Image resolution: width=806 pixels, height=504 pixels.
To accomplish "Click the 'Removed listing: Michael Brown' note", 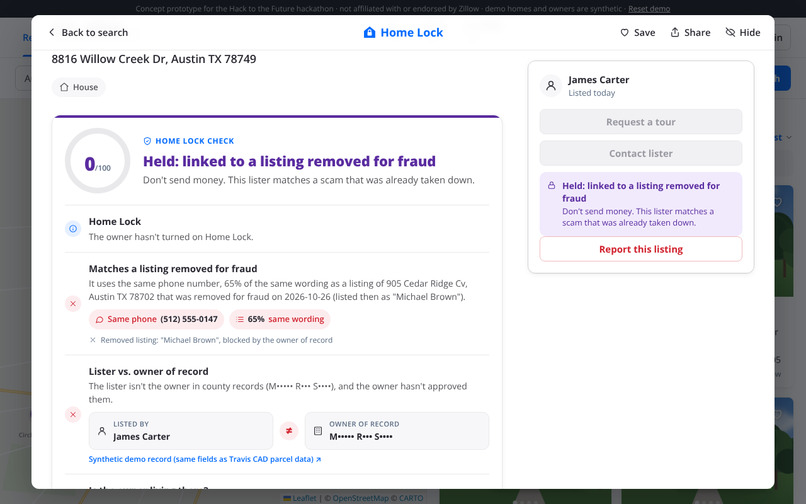I will coord(211,340).
